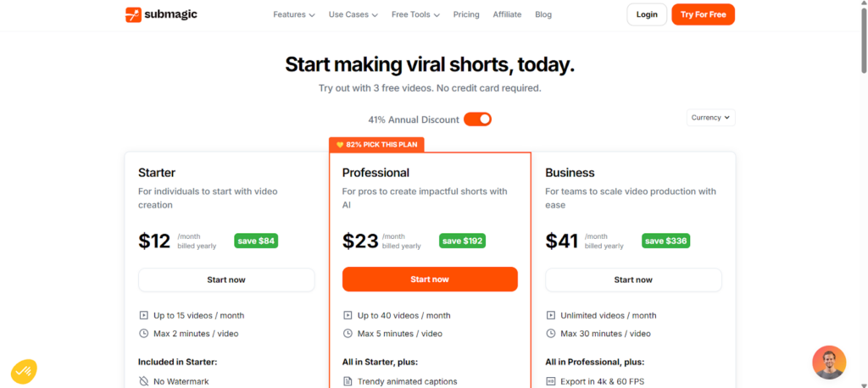Screen dimensions: 868x388
Task: Open the Currency dropdown
Action: (x=711, y=118)
